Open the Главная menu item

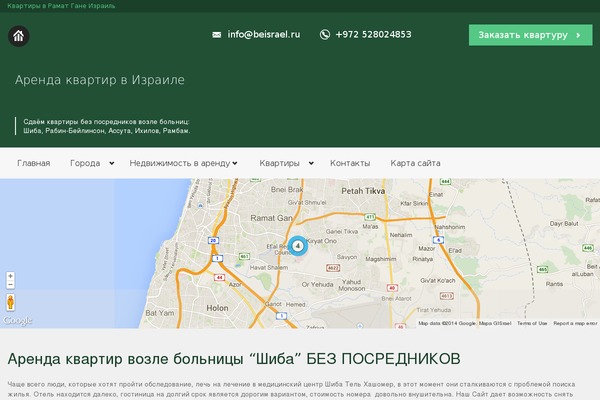coord(34,163)
